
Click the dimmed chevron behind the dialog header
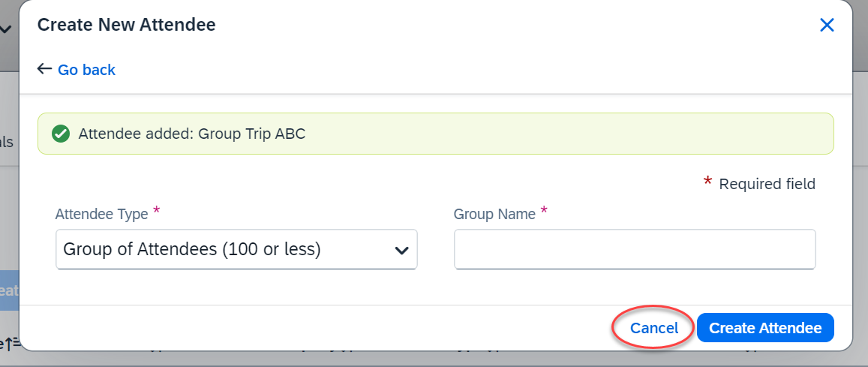click(6, 29)
